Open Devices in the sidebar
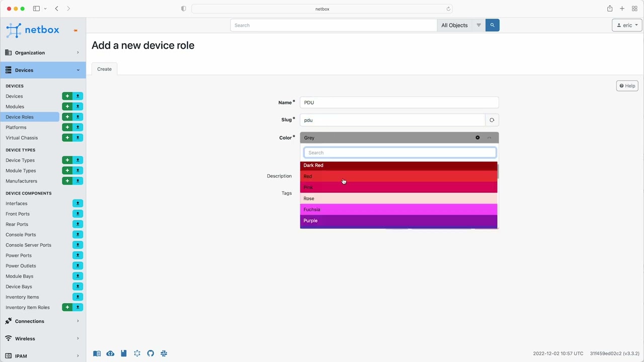The width and height of the screenshot is (644, 362). coord(14,96)
